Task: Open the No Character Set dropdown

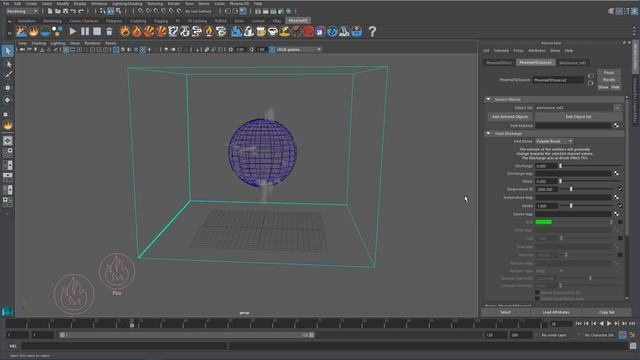Action: [599, 335]
